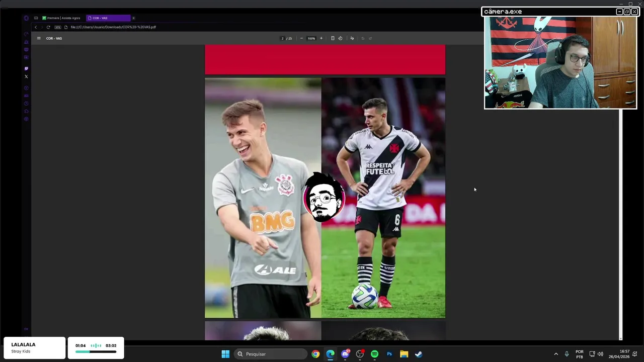Zoom in the PDF with the plus button
The width and height of the screenshot is (644, 362).
coord(321,38)
